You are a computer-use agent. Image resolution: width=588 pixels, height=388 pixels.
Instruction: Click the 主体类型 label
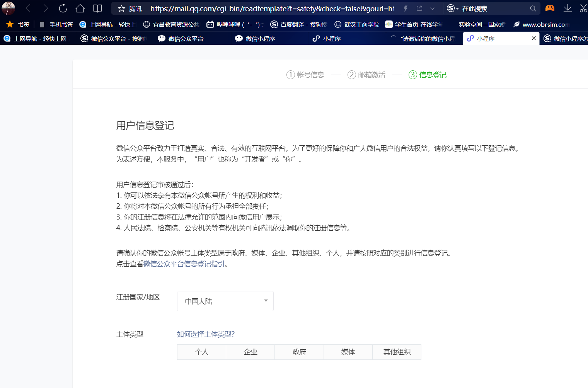coord(130,334)
